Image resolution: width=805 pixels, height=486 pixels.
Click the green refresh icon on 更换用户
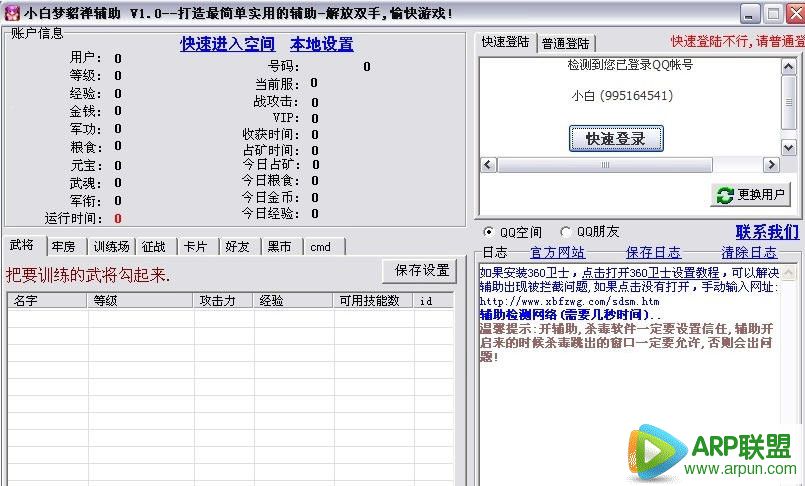[x=725, y=195]
